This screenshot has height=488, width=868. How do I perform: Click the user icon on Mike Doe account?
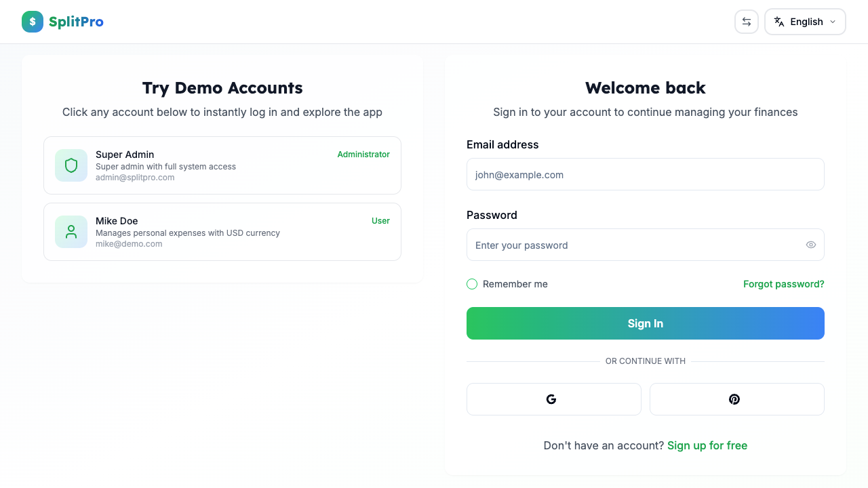pyautogui.click(x=71, y=231)
